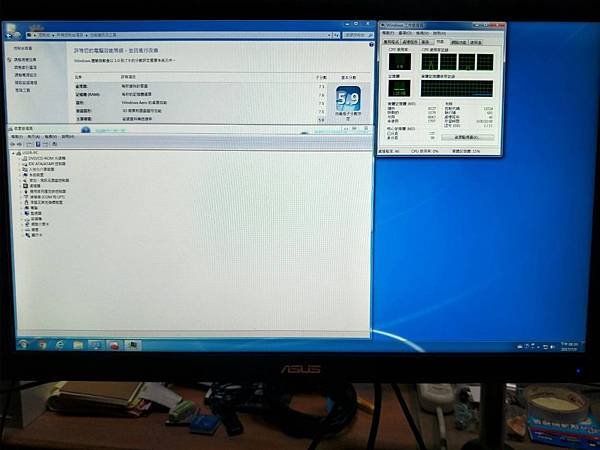Click the last icon on the Device Manager toolbar

(x=55, y=144)
